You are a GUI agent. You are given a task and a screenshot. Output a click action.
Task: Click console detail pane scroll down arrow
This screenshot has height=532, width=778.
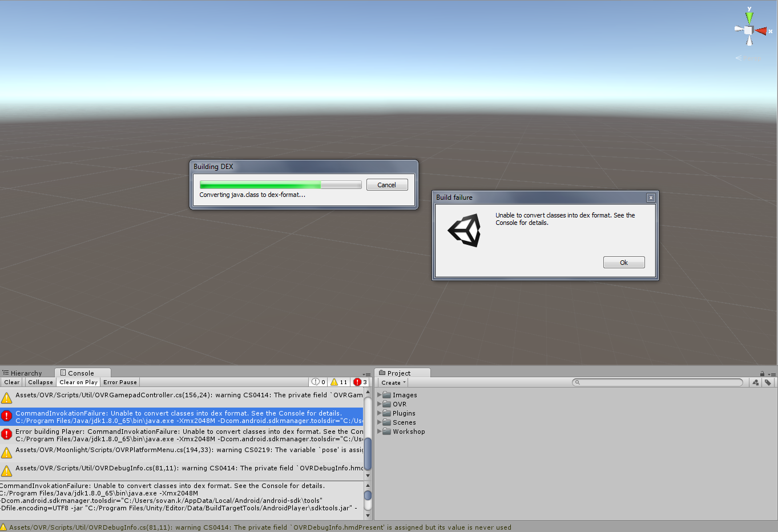(x=368, y=515)
